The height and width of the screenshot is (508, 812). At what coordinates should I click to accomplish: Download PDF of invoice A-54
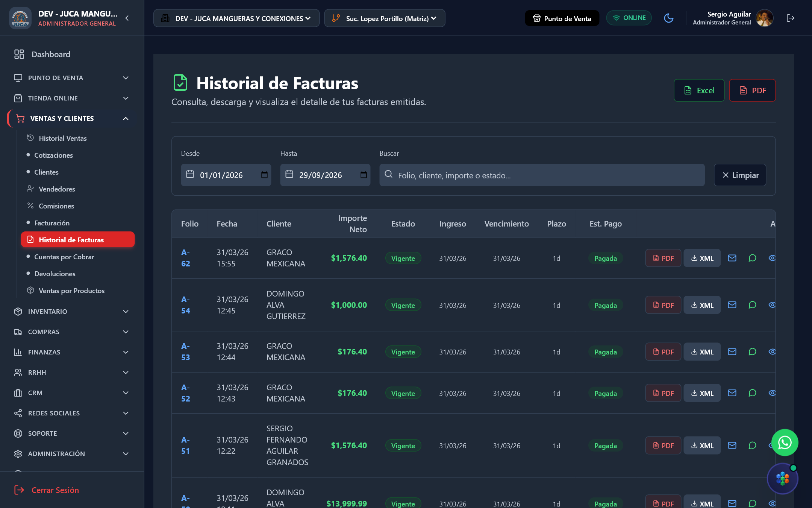663,305
